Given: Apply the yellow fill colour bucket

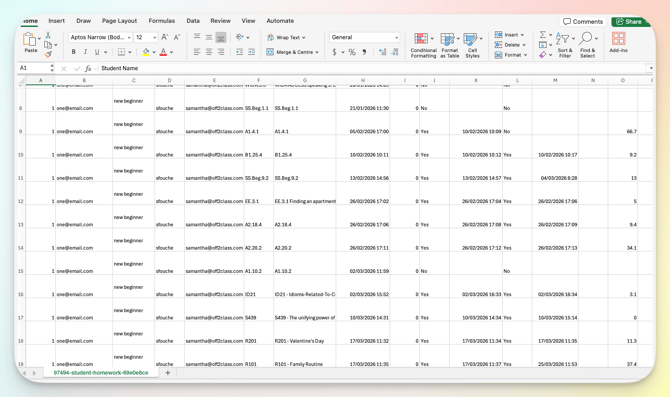Looking at the screenshot, I should [146, 52].
